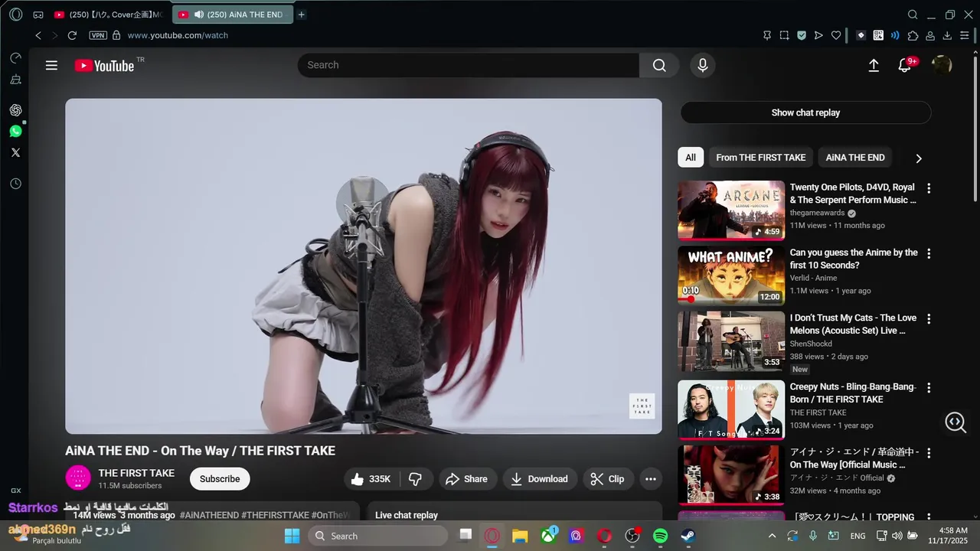Open WhatsApp in the sidebar

click(x=15, y=132)
